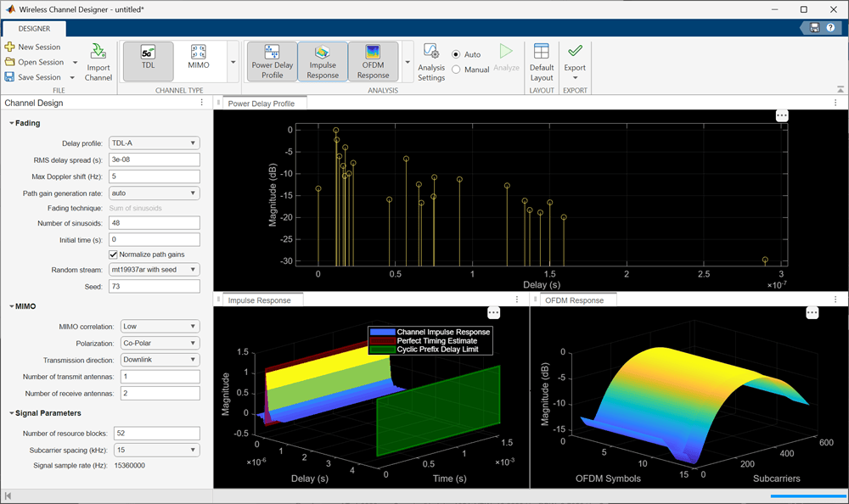
Task: Open Impulse Response document options menu
Action: coord(517,300)
